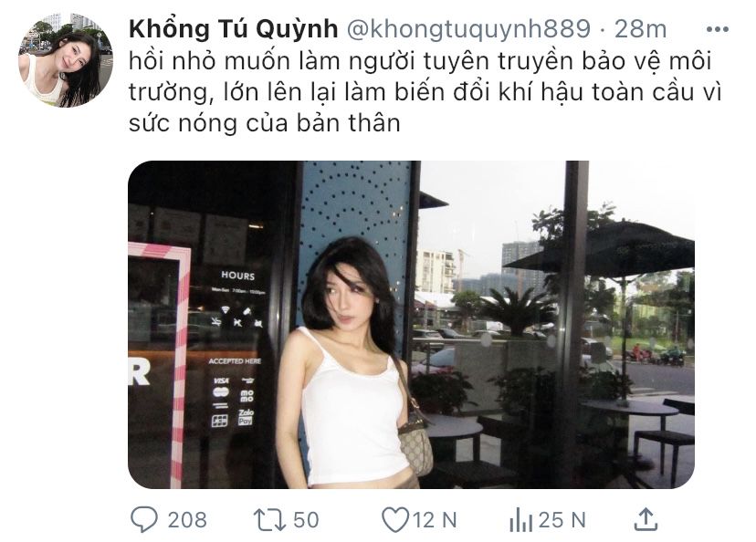The image size is (756, 542).
Task: Click the 208 replies count
Action: click(x=187, y=520)
